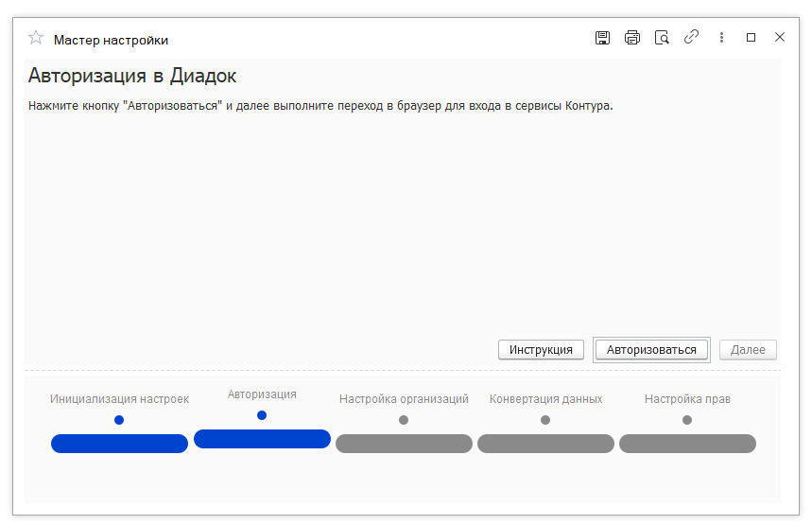Click the print icon

pos(632,38)
